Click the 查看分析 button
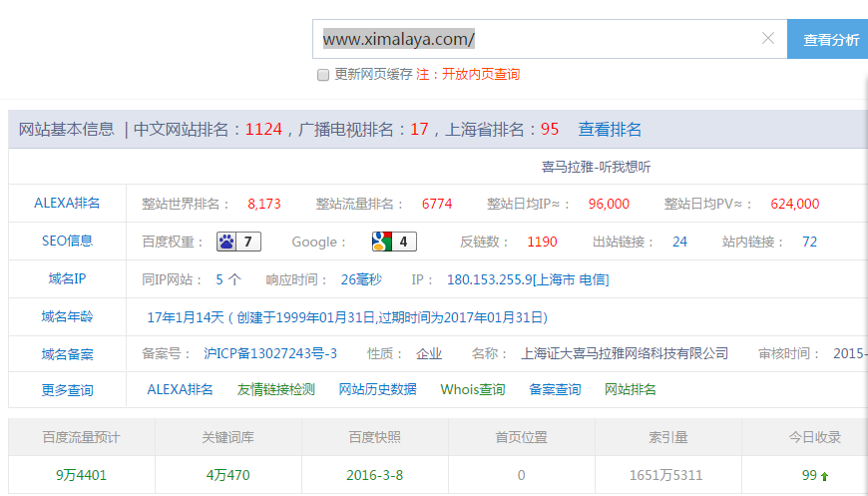 [x=828, y=39]
